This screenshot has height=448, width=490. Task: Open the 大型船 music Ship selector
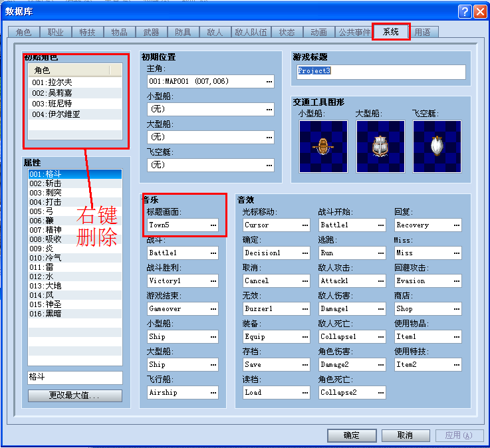click(182, 365)
